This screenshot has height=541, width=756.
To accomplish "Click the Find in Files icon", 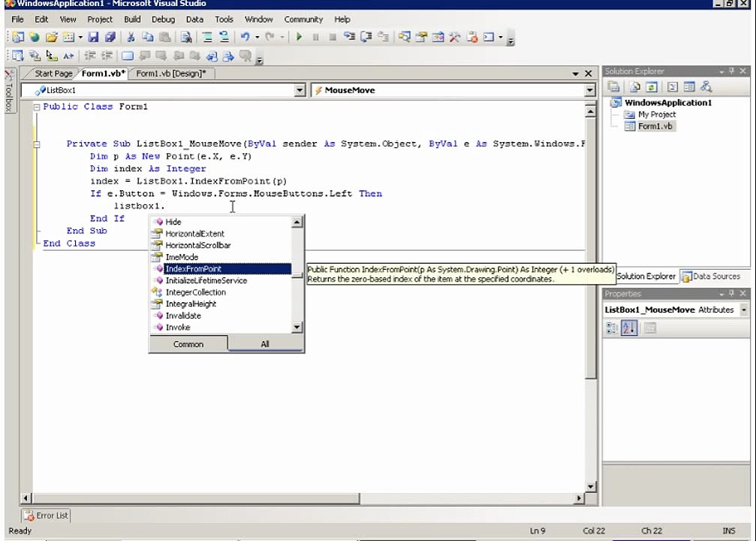I will (x=187, y=37).
